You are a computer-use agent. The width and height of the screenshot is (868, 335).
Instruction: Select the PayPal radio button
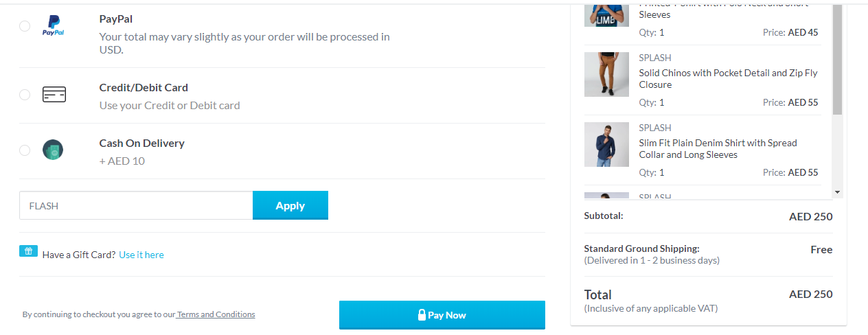point(25,26)
